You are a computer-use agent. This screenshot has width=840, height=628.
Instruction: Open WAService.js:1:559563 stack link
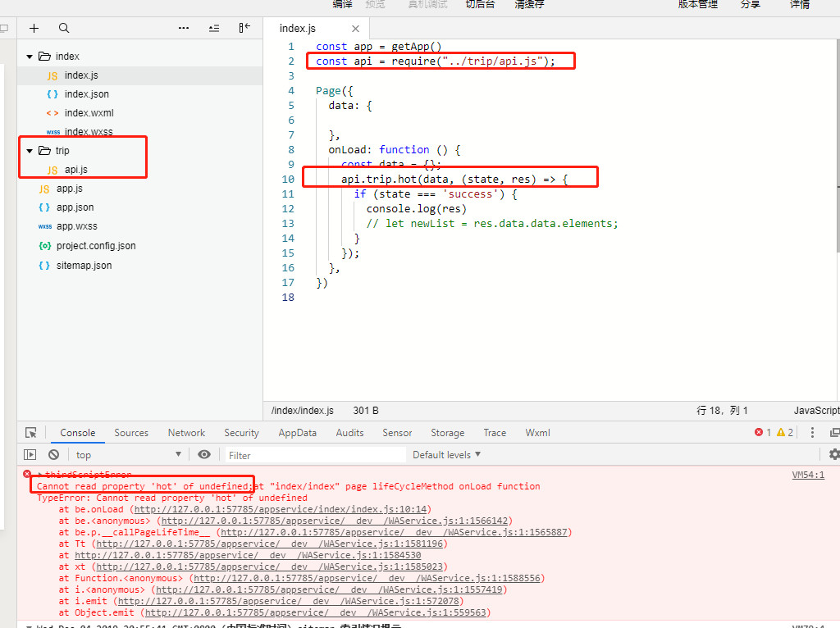click(316, 612)
